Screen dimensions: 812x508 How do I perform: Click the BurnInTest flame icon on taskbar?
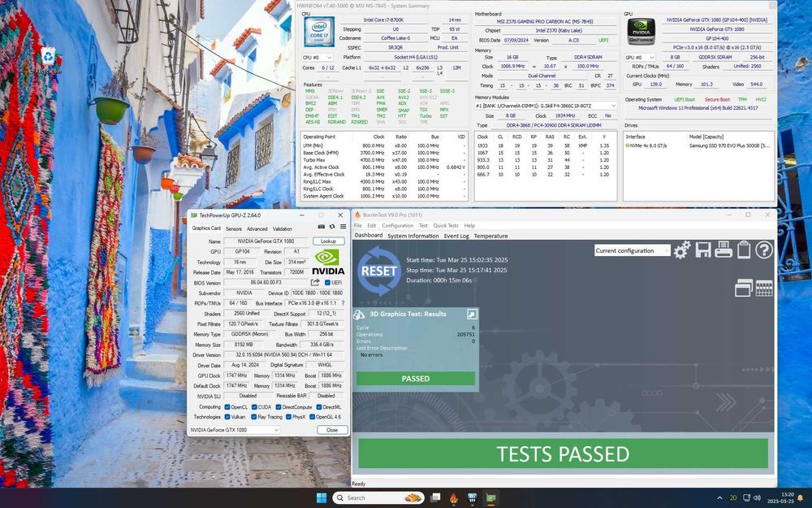coord(454,498)
